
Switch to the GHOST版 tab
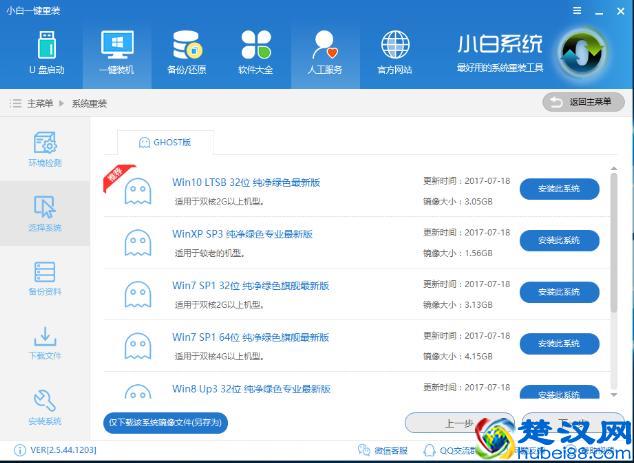coord(165,142)
